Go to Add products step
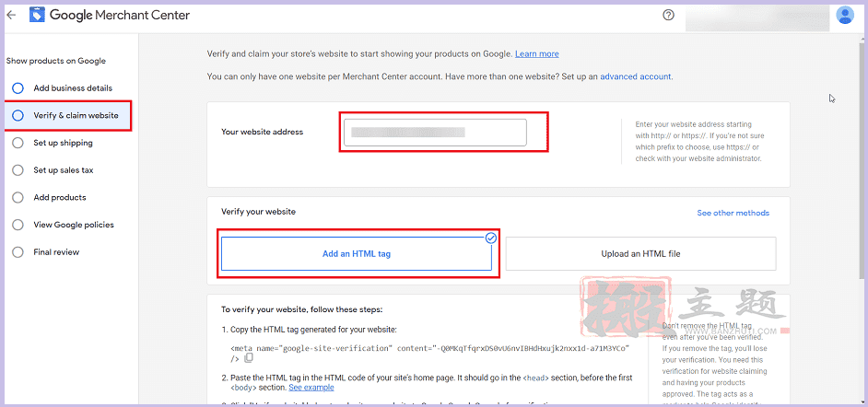This screenshot has width=868, height=407. coord(60,197)
